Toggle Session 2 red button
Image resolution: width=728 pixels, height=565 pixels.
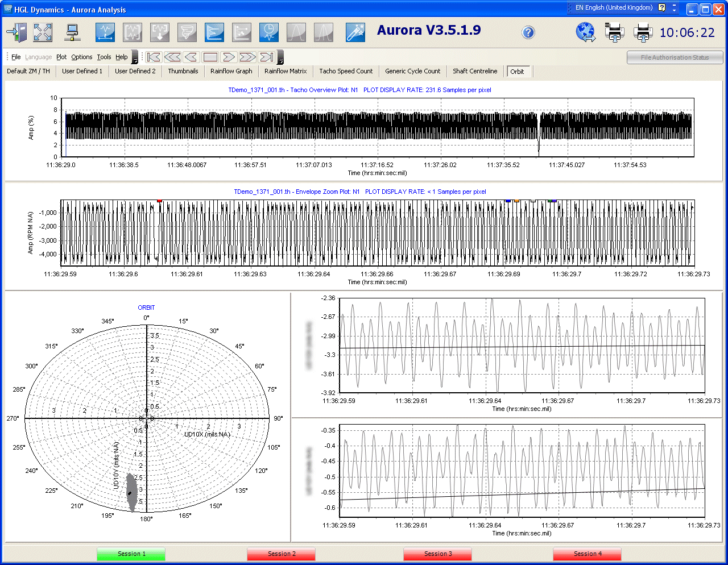(282, 554)
